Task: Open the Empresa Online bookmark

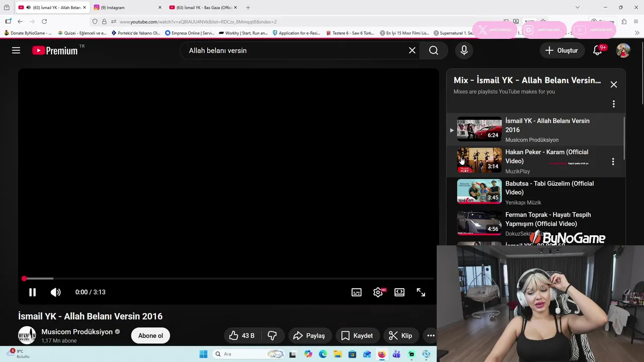Action: [x=190, y=33]
